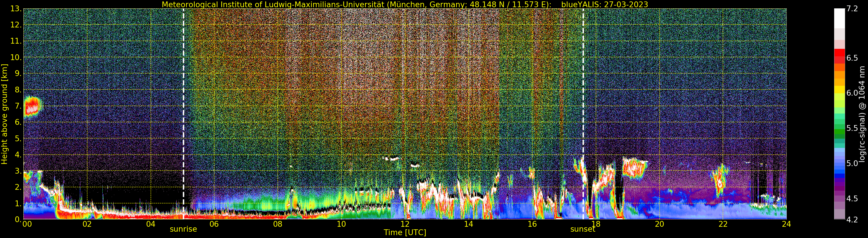Viewport: 868px width, 238px height.
Task: Click the 4 km height tick label
Action: pos(19,155)
